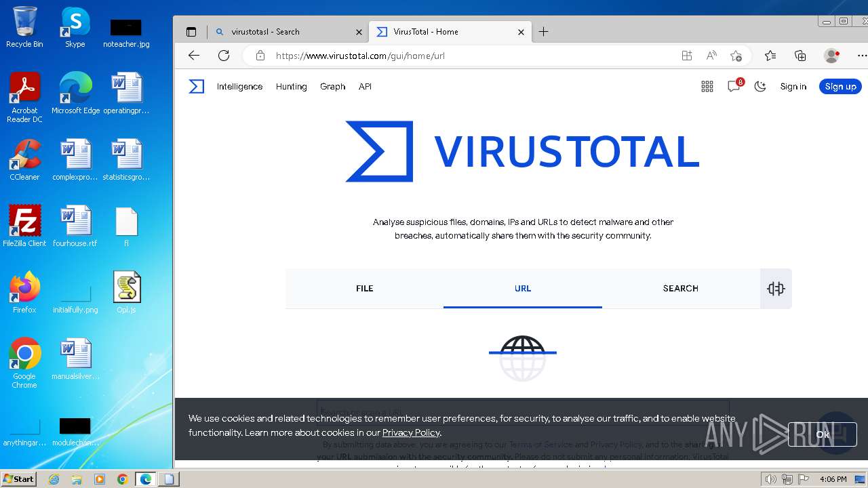868x488 pixels.
Task: Open the Privacy Policy link in cookie banner
Action: [411, 432]
